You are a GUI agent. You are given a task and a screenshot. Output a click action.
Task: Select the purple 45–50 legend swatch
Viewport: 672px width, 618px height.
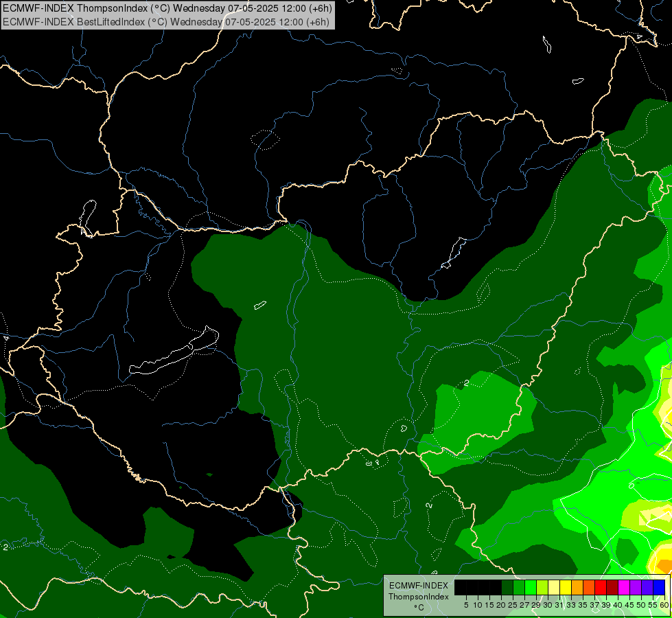pyautogui.click(x=636, y=587)
